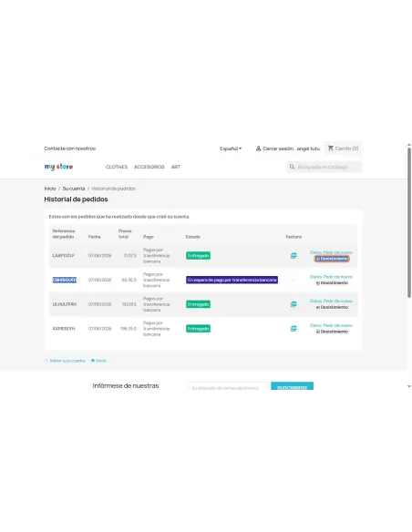The width and height of the screenshot is (412, 532).
Task: Click the scrollbar up arrow
Action: click(409, 145)
